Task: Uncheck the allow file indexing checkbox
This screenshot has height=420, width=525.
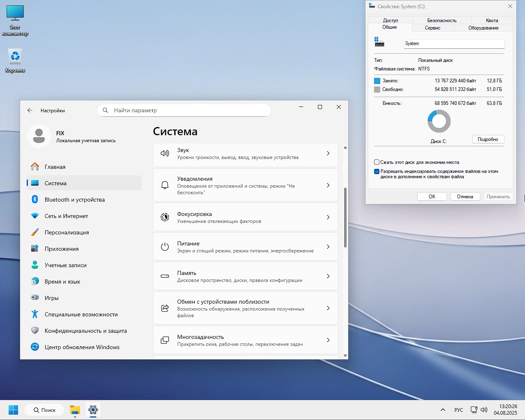Action: pos(377,172)
